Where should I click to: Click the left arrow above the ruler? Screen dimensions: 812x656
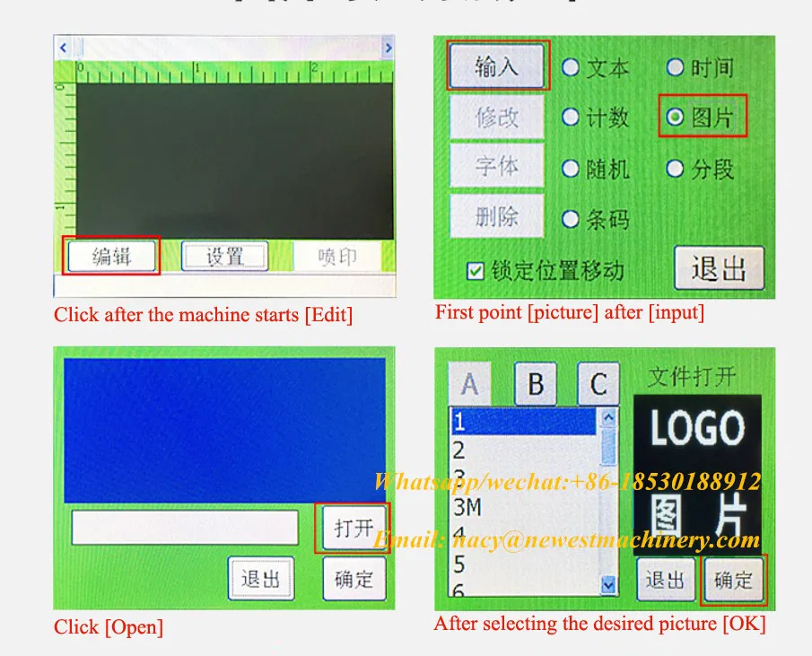pos(63,48)
